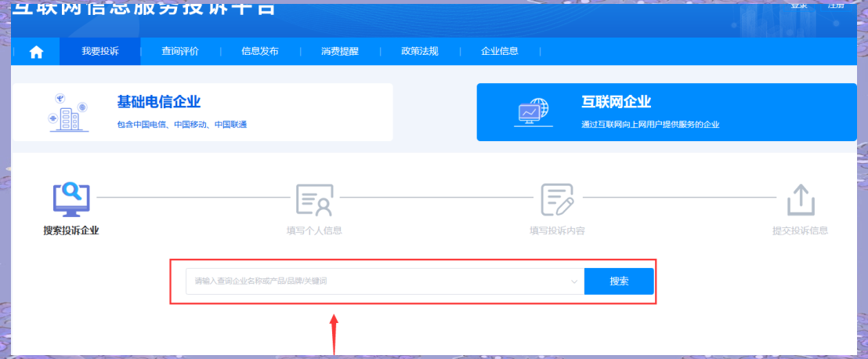The height and width of the screenshot is (359, 868).
Task: Open the 企业信息 menu item
Action: point(499,52)
